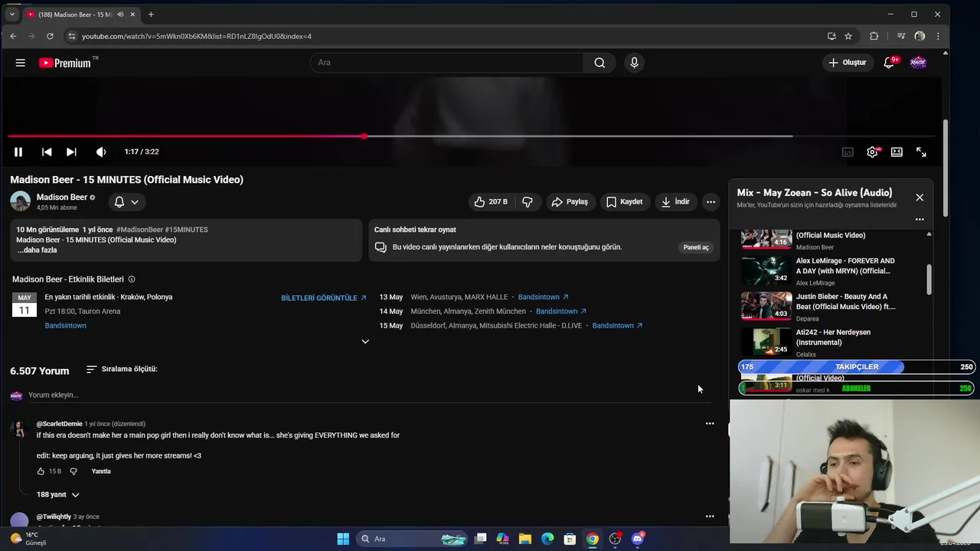Install app icon in address bar

tap(831, 36)
